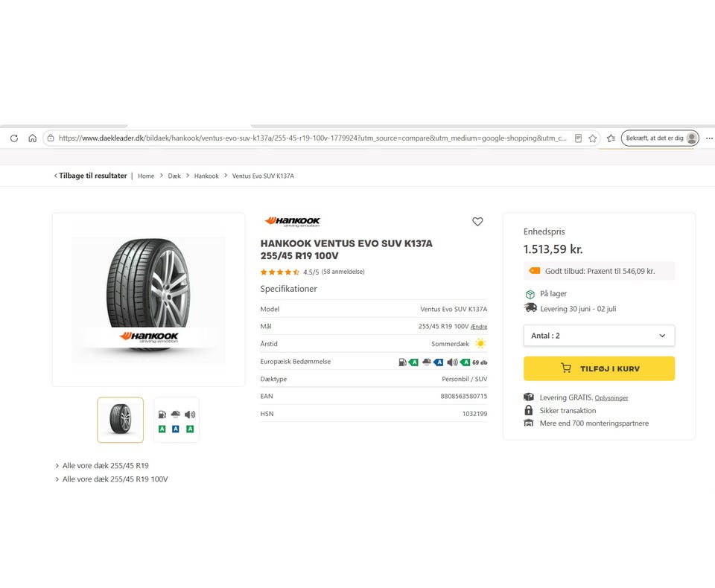Screen dimensions: 715x588
Task: Click the Bekræft, at det er dig button
Action: [660, 138]
